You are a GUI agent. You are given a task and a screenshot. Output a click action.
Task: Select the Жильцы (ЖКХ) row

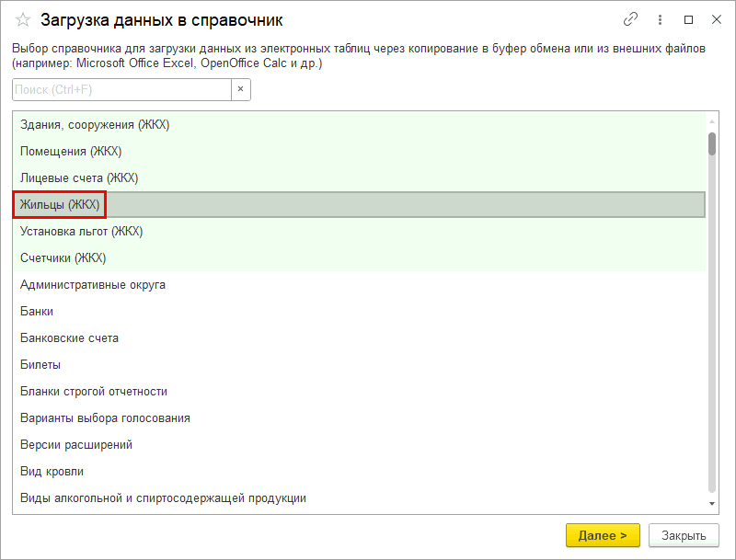[359, 204]
